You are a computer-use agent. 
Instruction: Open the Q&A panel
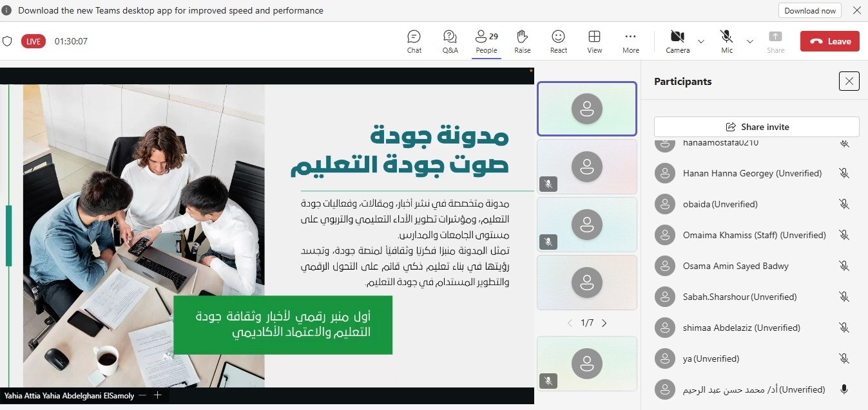pos(450,41)
